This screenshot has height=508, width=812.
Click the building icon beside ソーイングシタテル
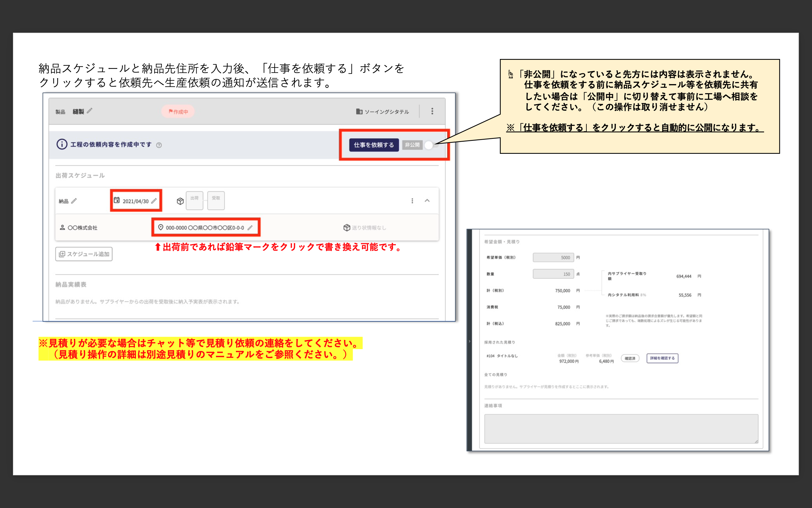(359, 111)
